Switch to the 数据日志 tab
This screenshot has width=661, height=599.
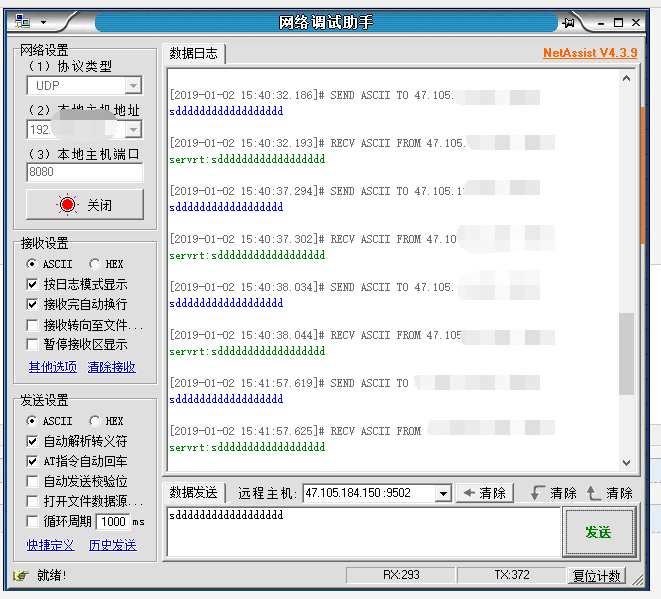[x=193, y=54]
